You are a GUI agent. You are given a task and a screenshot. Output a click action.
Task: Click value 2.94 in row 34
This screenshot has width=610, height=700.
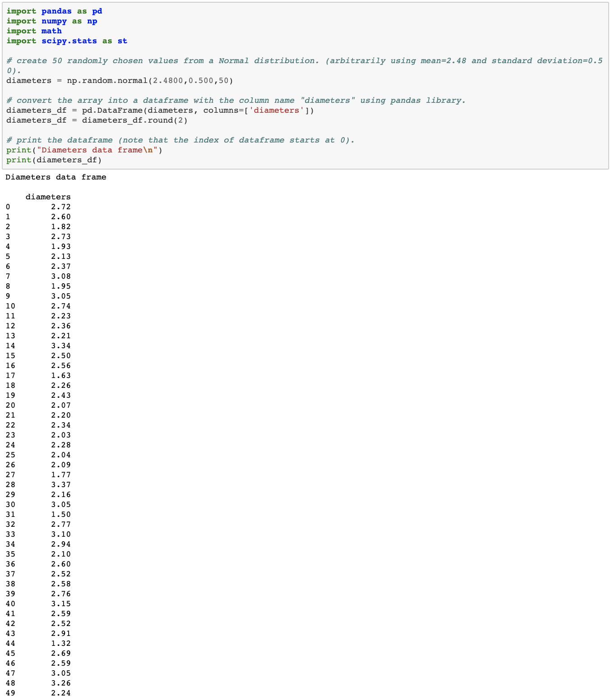61,544
